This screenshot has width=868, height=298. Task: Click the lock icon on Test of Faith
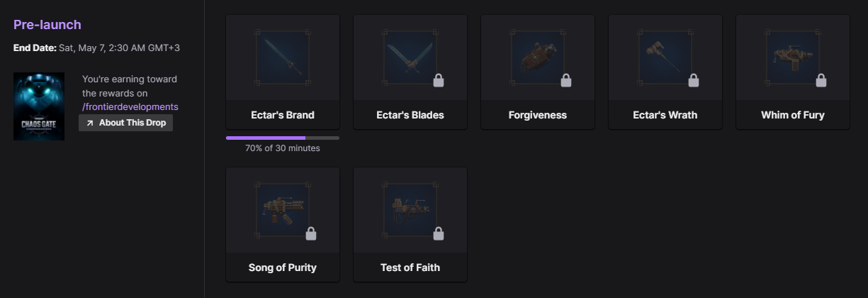click(x=439, y=233)
